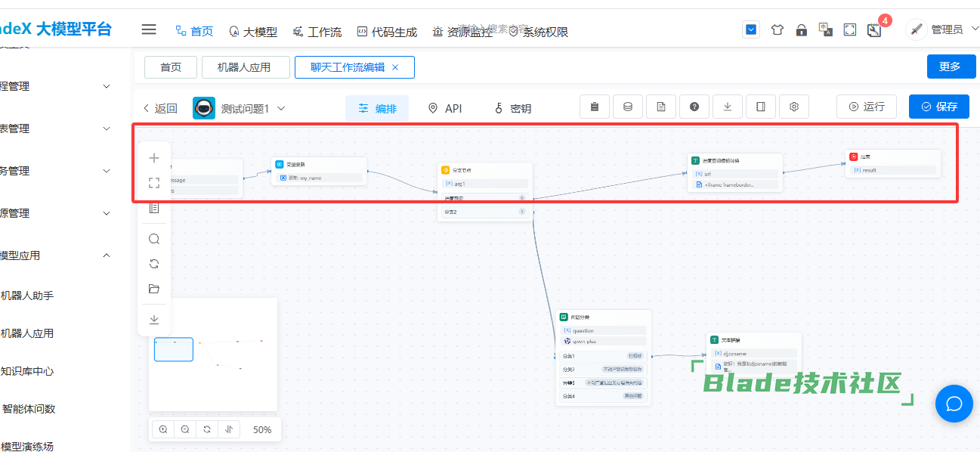Click the lock screen icon

(801, 30)
